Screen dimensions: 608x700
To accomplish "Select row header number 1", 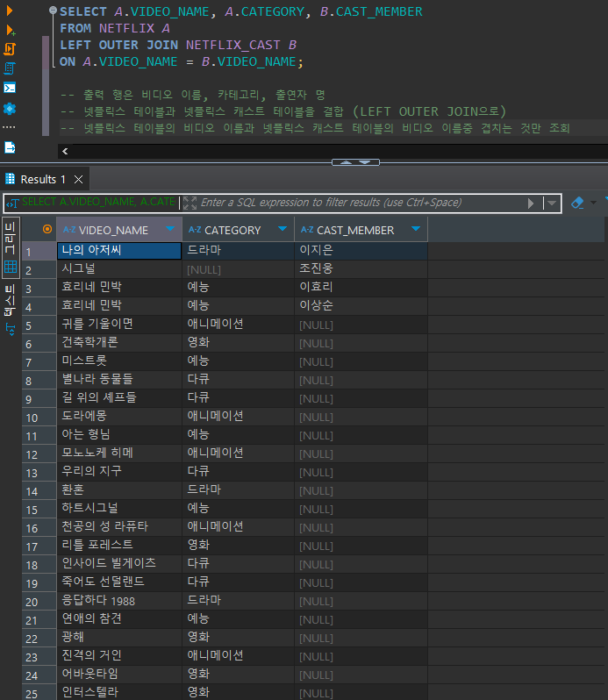I will coord(39,252).
